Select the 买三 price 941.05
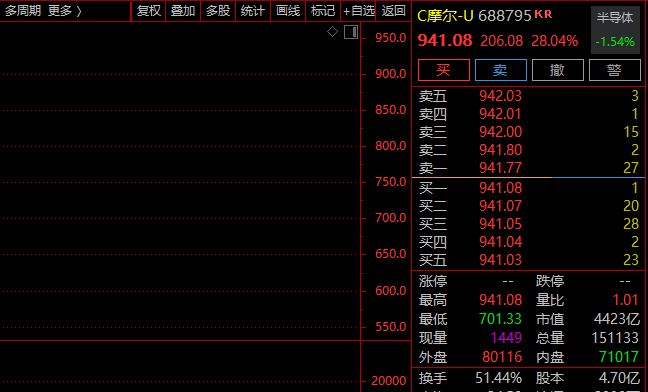This screenshot has width=648, height=392. pyautogui.click(x=500, y=224)
